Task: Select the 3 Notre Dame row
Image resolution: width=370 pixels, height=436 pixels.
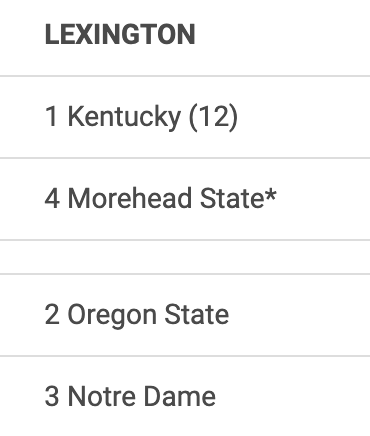Action: point(185,396)
